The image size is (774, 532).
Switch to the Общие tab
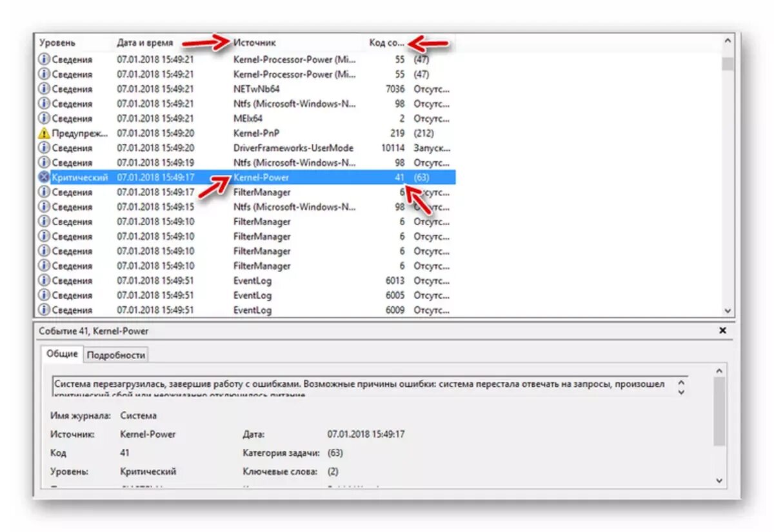pyautogui.click(x=63, y=354)
